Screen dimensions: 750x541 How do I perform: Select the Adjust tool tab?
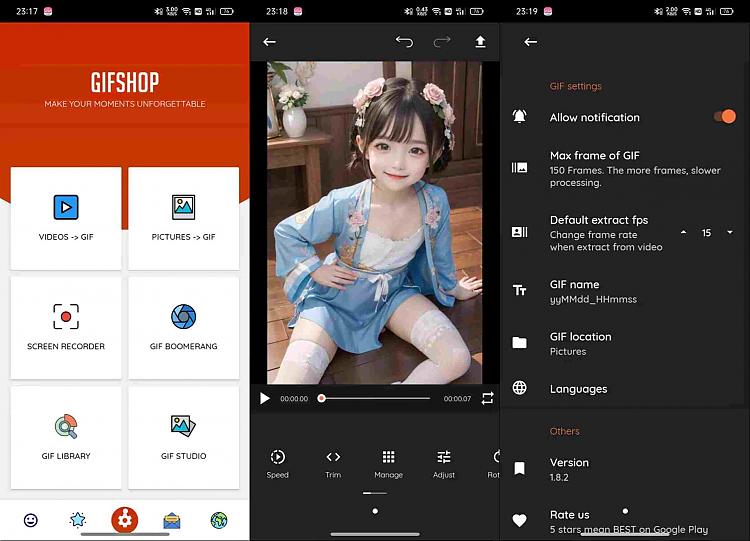[x=444, y=463]
